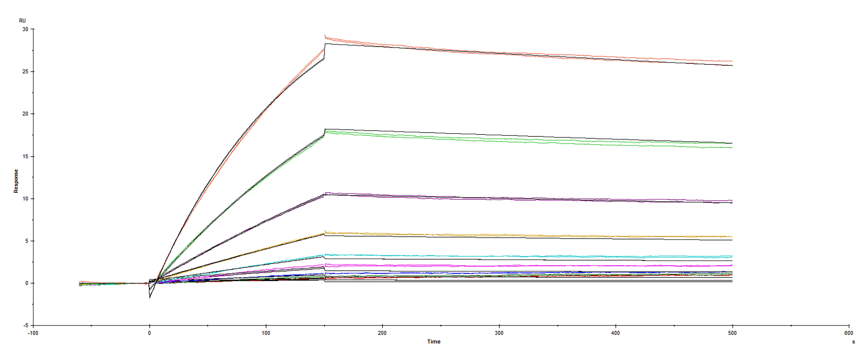The image size is (868, 353).
Task: Click the Time x-axis title
Action: click(434, 341)
